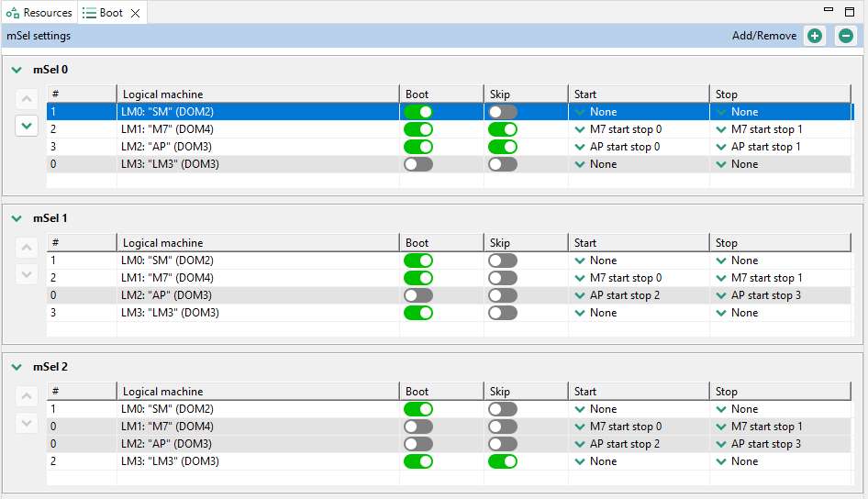The image size is (868, 499).
Task: Click the Logical machine column header in mSel 1
Action: [x=257, y=243]
